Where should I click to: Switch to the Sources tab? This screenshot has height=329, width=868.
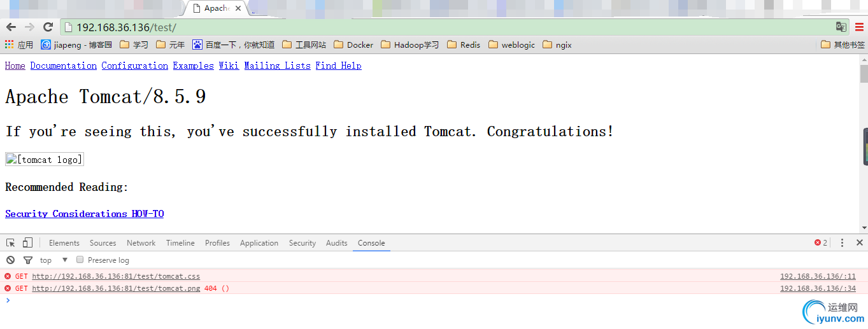point(103,243)
